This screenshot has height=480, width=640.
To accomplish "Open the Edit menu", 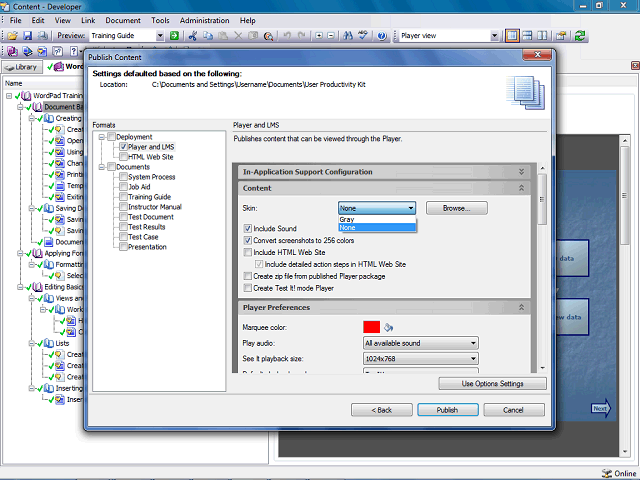I will tap(38, 20).
